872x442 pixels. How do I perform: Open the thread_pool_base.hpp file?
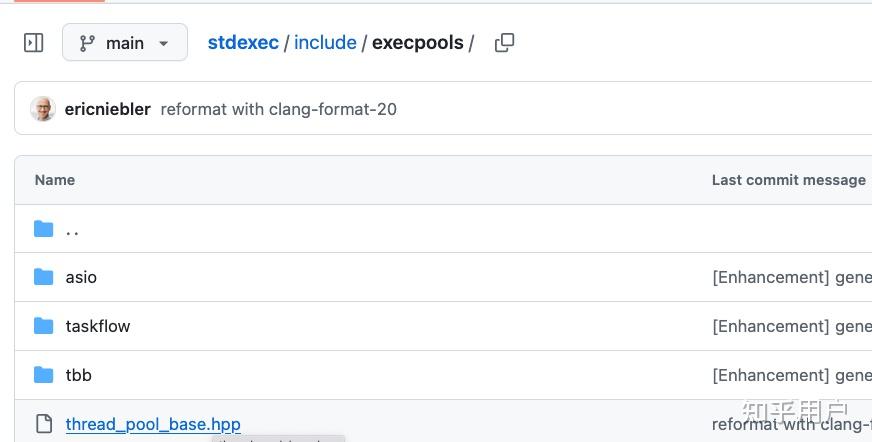coord(153,424)
